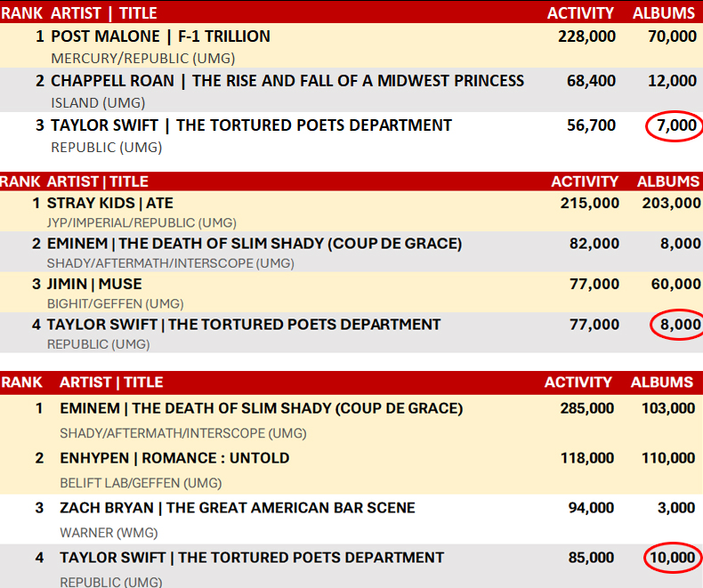Click Stray Kids' 215,000 activity value

590,203
